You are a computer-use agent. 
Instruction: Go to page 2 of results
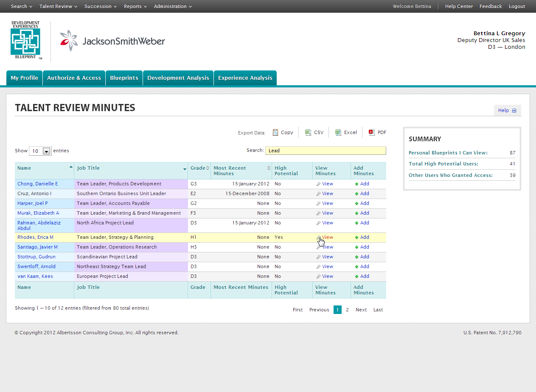click(x=347, y=310)
